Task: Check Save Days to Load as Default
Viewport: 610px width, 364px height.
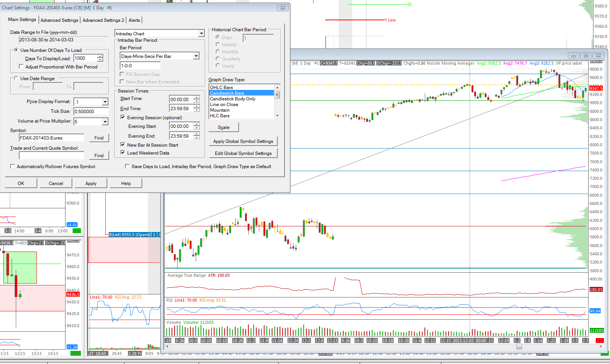Action: click(x=127, y=166)
